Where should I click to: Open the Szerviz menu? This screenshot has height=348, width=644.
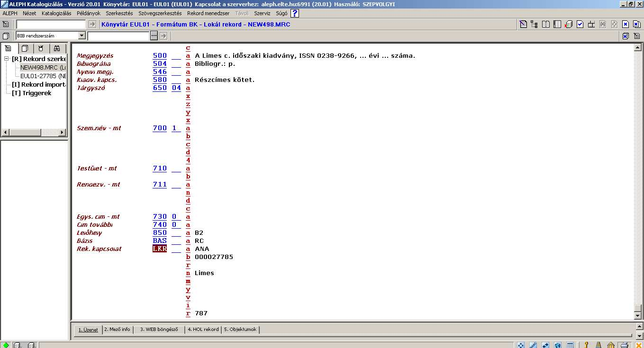pyautogui.click(x=262, y=13)
